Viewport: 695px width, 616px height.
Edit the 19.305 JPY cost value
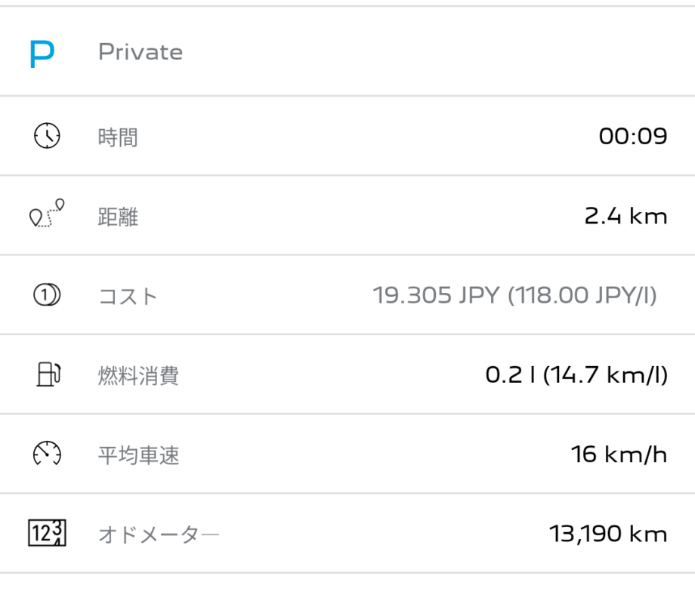[514, 296]
